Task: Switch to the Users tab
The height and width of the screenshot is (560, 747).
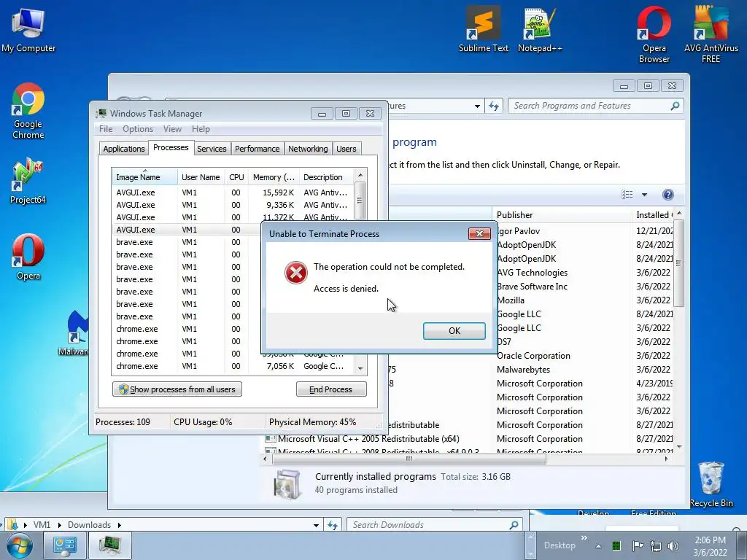Action: pyautogui.click(x=347, y=149)
